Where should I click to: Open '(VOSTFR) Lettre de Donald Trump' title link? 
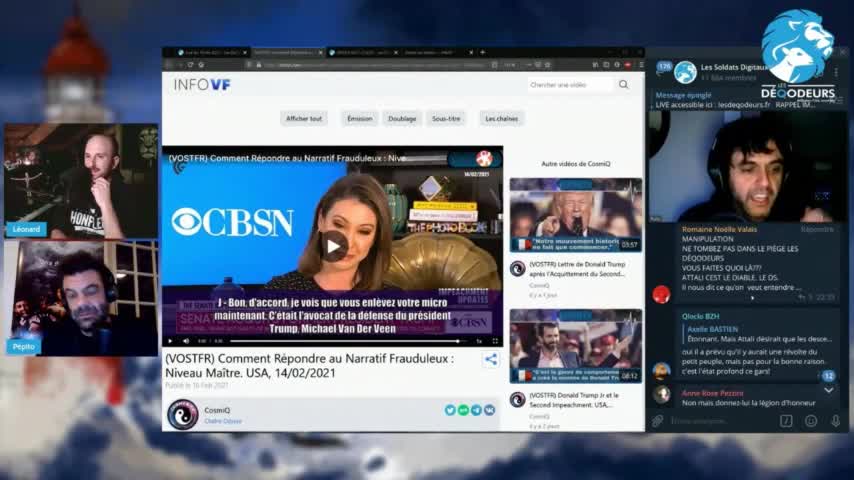tap(577, 269)
